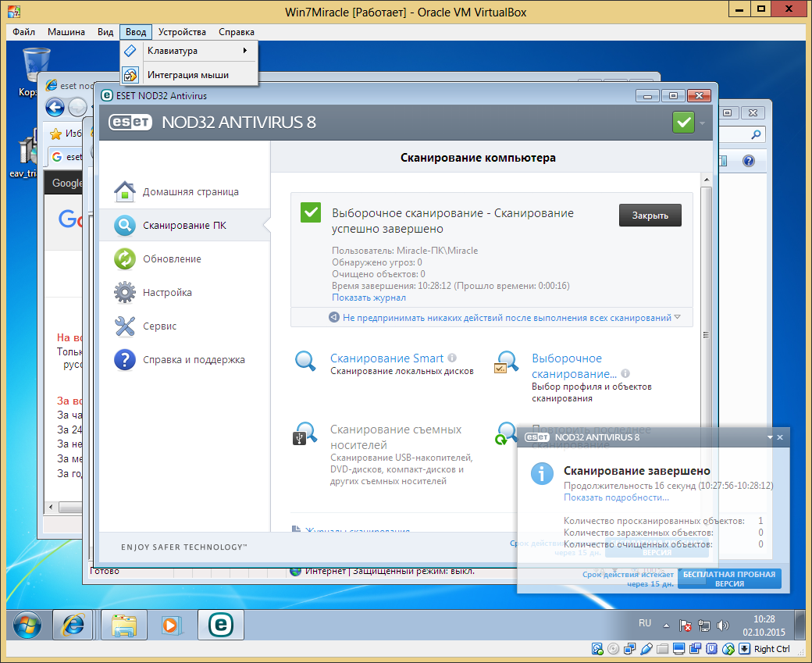Open ESET icon on guest taskbar

tap(221, 625)
